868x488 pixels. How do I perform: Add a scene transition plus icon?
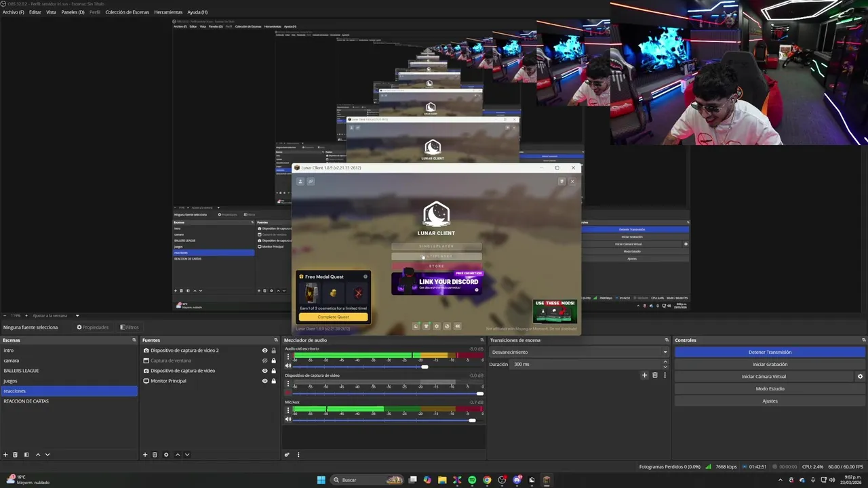(x=645, y=375)
